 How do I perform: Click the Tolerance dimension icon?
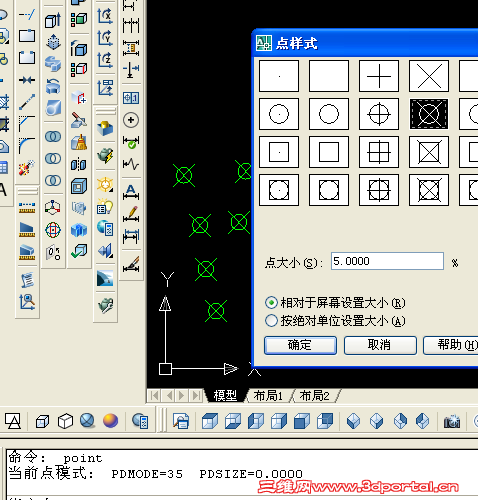pyautogui.click(x=131, y=98)
